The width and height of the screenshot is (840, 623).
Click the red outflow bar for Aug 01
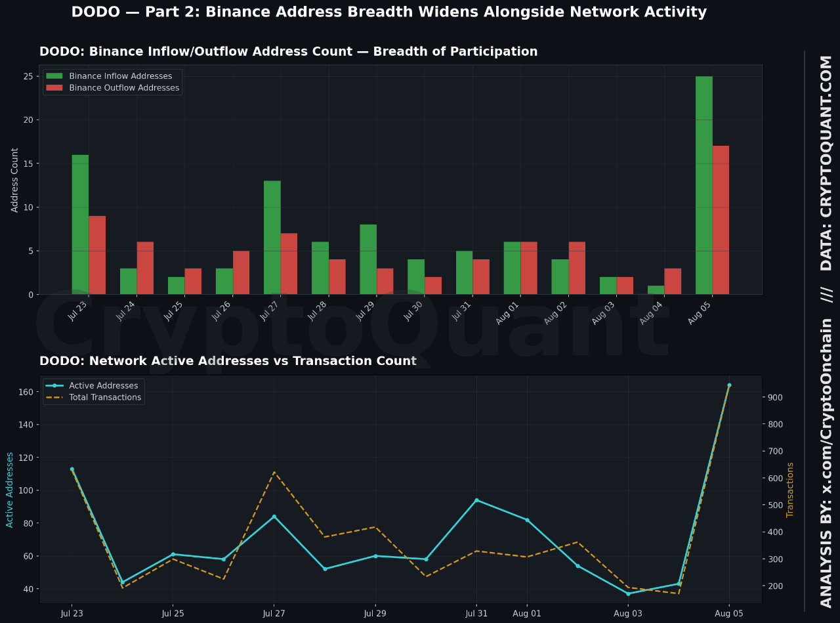(529, 268)
